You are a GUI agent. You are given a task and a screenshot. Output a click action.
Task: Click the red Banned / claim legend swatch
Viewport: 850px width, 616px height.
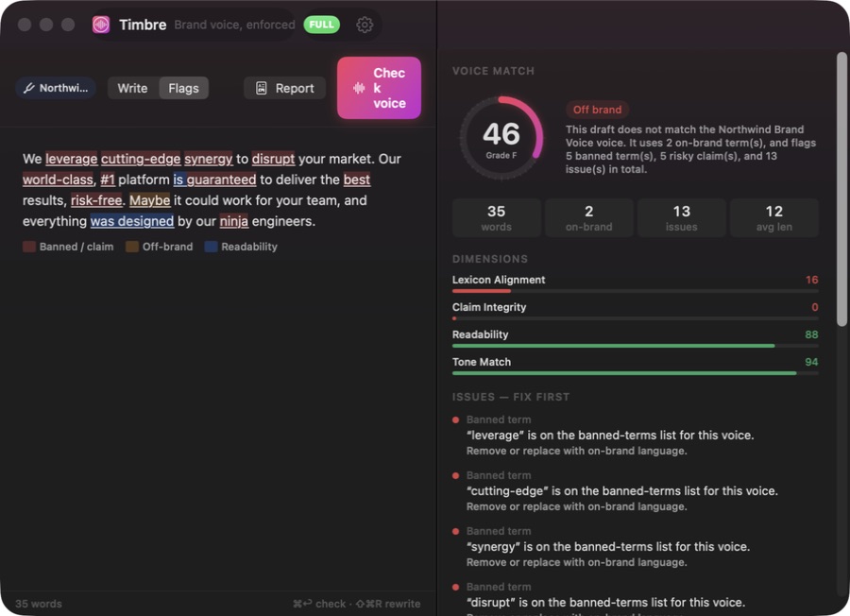(29, 247)
